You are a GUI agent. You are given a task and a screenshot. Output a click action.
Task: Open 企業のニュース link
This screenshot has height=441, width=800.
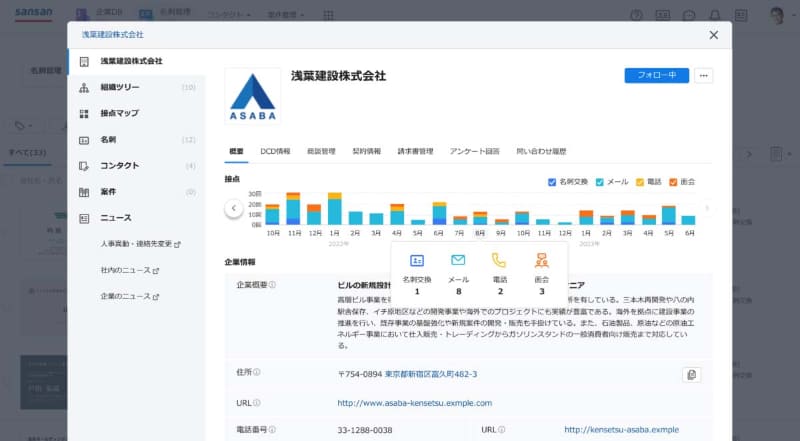(130, 297)
